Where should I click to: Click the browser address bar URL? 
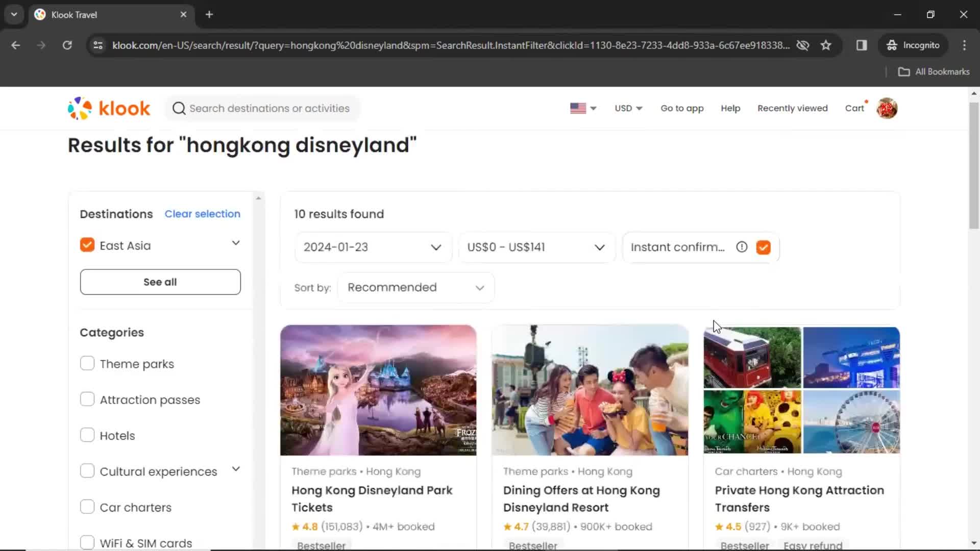tap(451, 45)
